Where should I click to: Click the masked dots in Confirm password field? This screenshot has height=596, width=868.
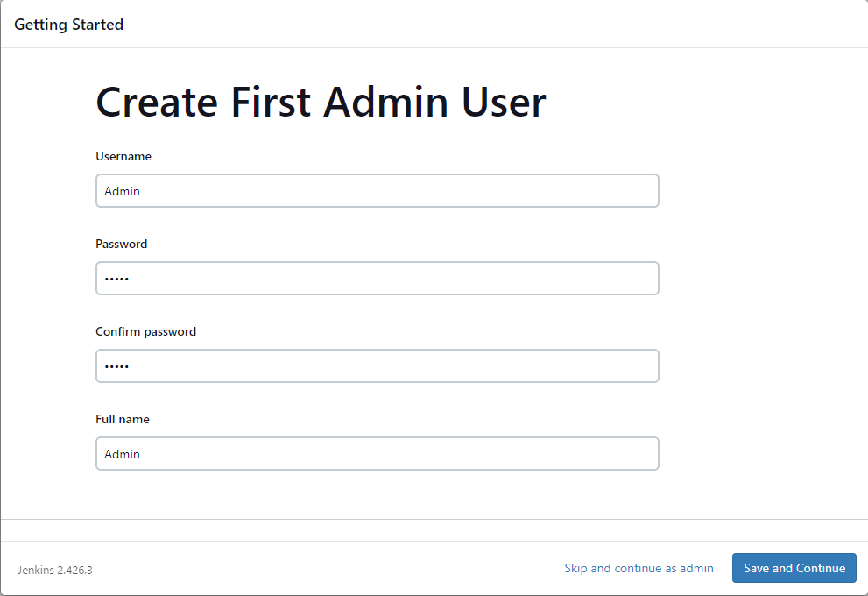pyautogui.click(x=115, y=365)
